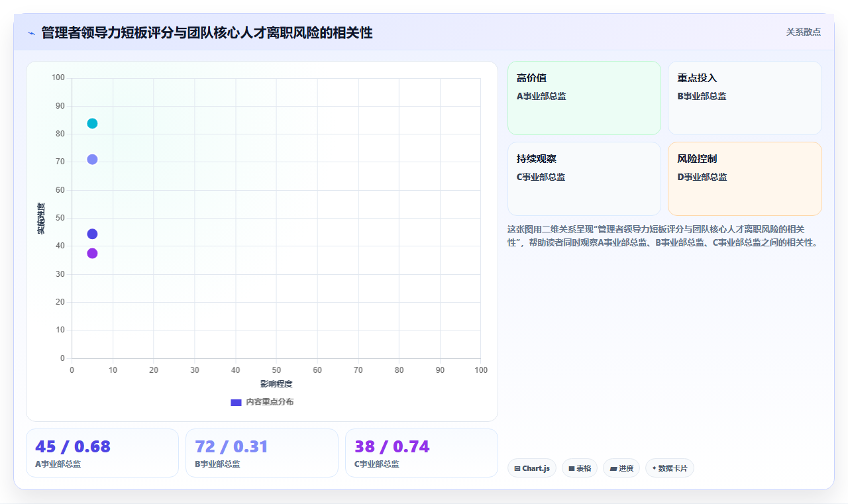Select the 表格 chip
Screen dimensions: 848x504
coord(580,468)
